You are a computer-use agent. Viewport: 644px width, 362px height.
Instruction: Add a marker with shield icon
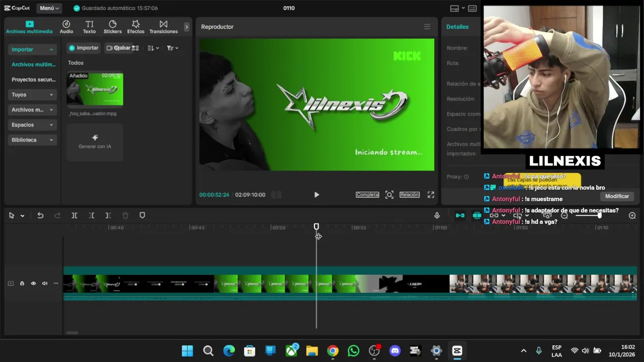pos(142,215)
